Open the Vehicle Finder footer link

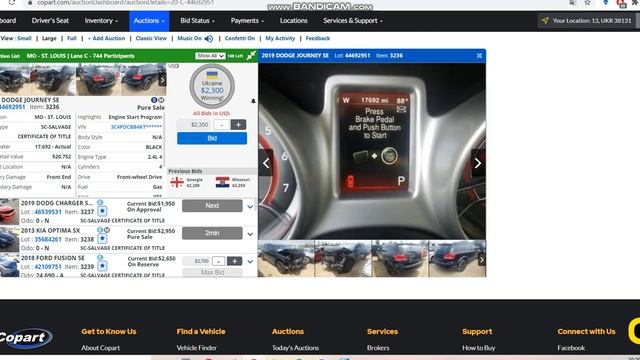point(197,348)
